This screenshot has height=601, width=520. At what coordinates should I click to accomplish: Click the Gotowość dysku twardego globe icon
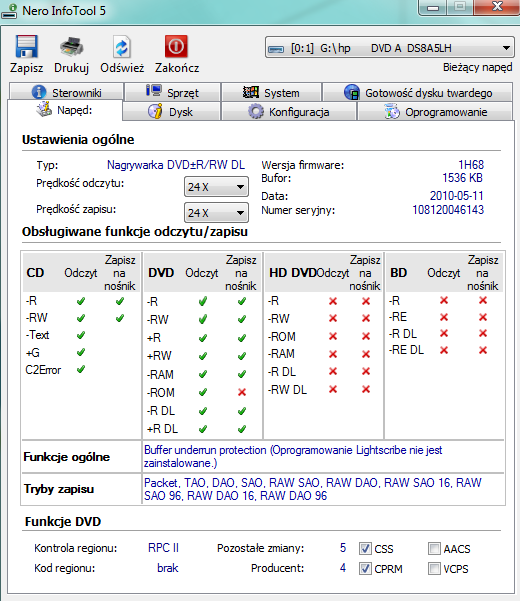pyautogui.click(x=352, y=92)
